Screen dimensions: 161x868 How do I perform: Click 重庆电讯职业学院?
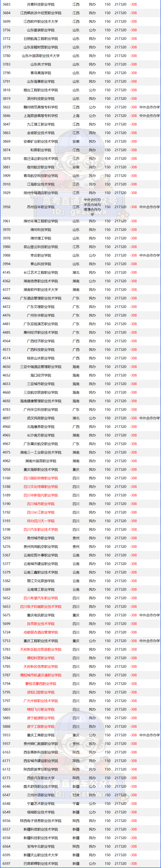click(41, 615)
